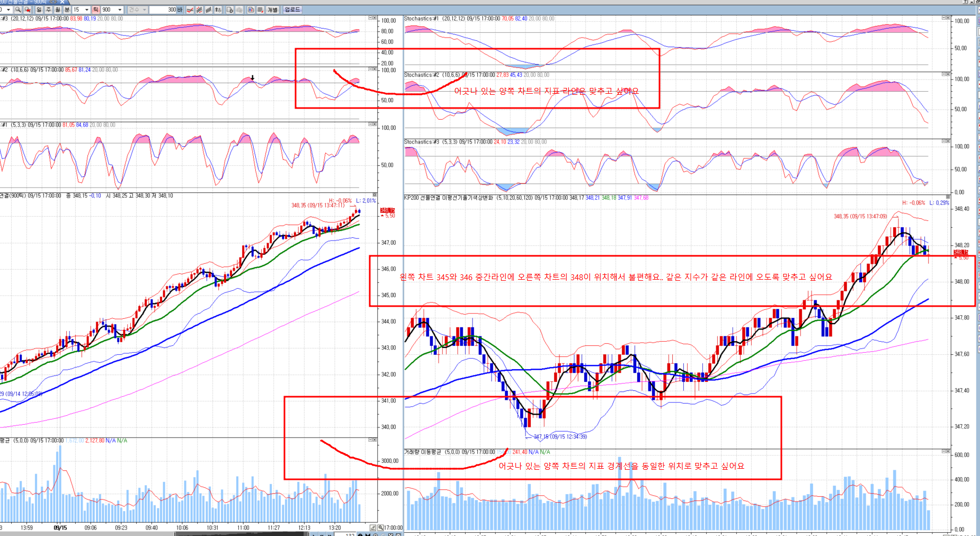Click the bar chart type toolbar icon
The width and height of the screenshot is (980, 536).
pyautogui.click(x=209, y=10)
